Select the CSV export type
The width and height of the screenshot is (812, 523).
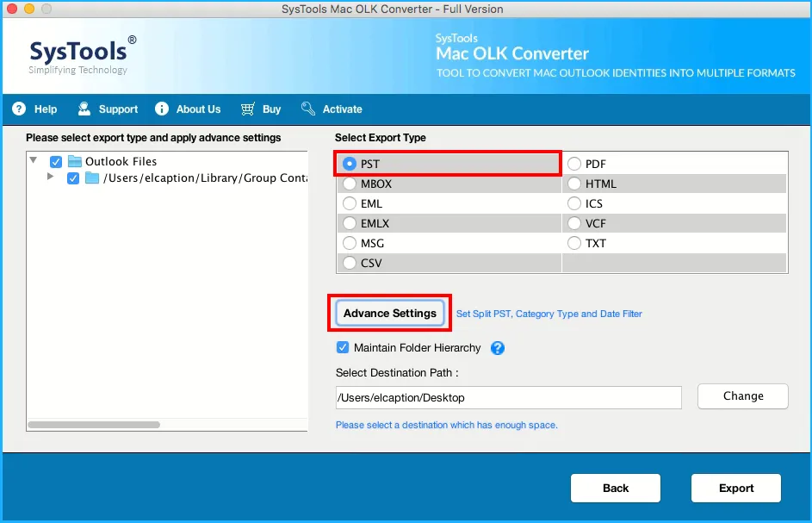(x=350, y=263)
